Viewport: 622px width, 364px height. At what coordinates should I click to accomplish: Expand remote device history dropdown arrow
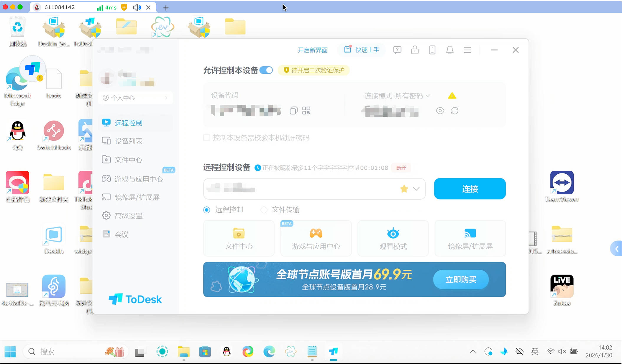click(x=416, y=189)
